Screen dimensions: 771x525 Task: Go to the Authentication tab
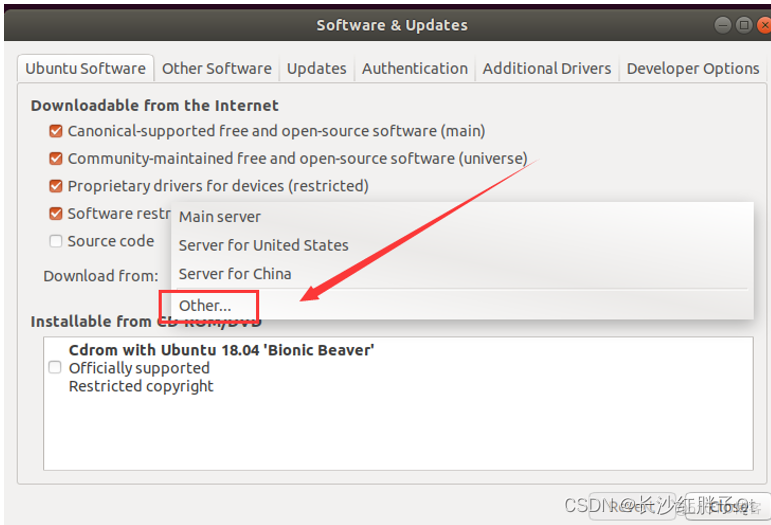[414, 69]
